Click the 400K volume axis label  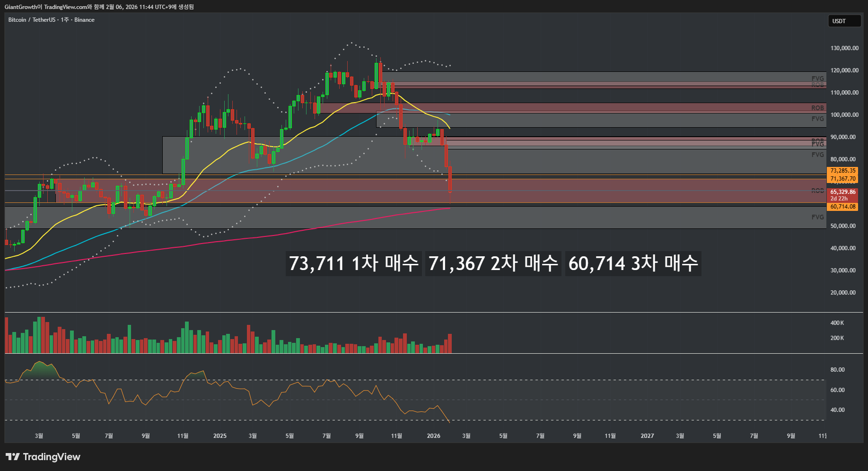837,323
